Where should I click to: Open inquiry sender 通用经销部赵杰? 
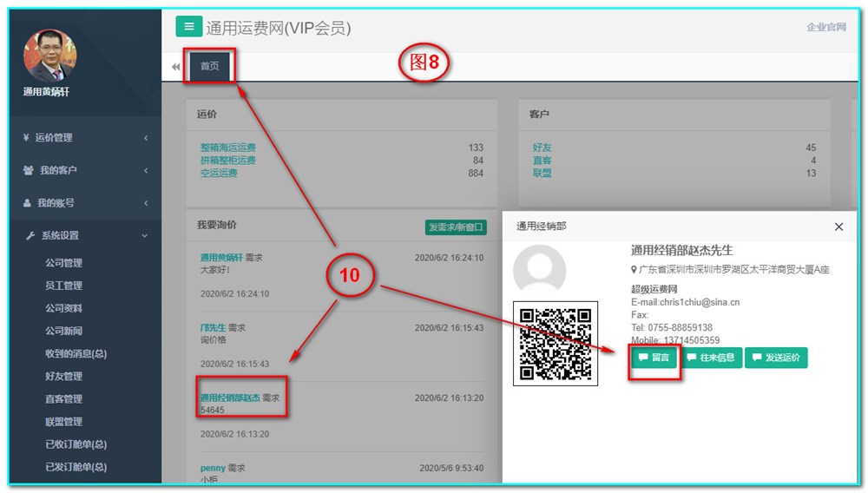(230, 398)
